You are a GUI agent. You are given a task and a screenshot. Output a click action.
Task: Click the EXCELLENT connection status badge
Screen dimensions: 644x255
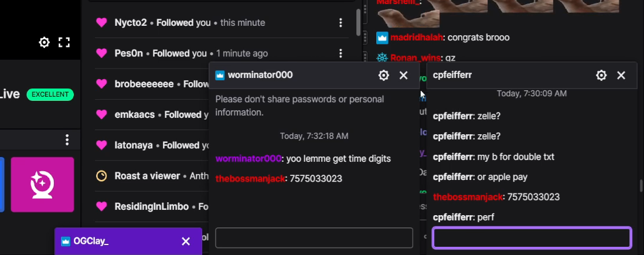coord(50,94)
